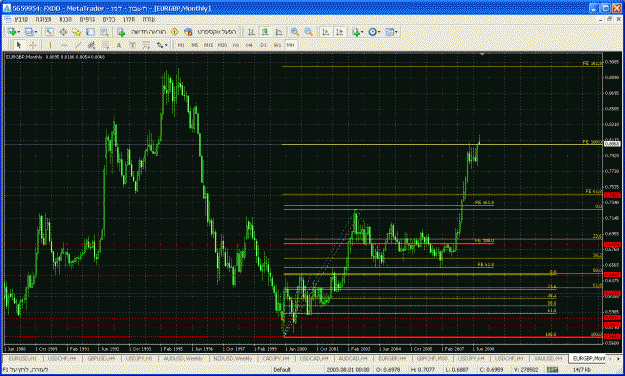
Task: Open the Market Watch window icon
Action: pos(49,32)
